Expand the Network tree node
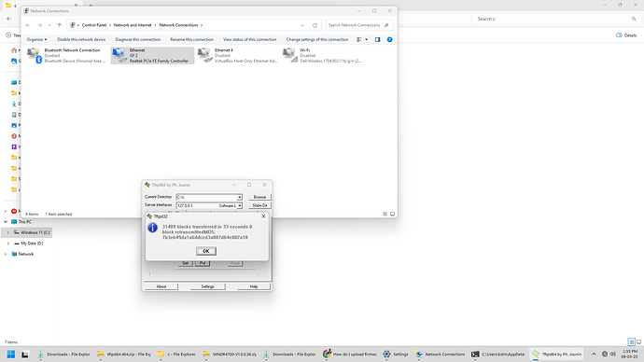The width and height of the screenshot is (644, 362). click(6, 254)
